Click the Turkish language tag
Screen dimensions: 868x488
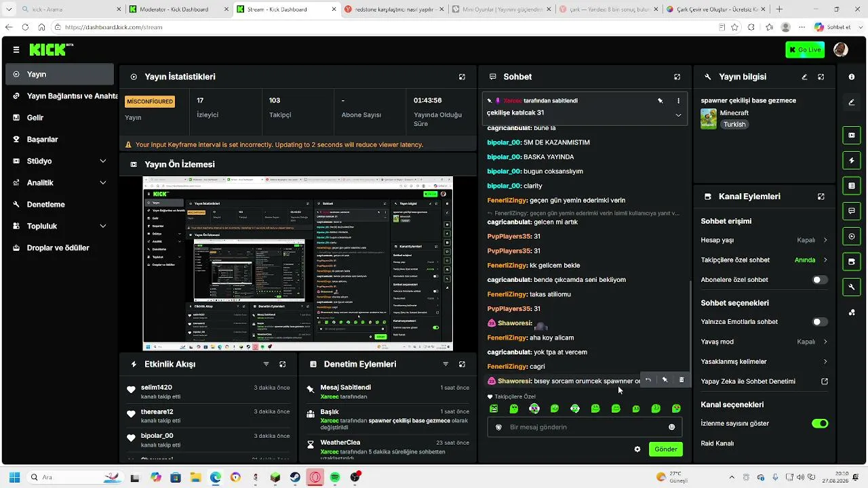(x=734, y=125)
